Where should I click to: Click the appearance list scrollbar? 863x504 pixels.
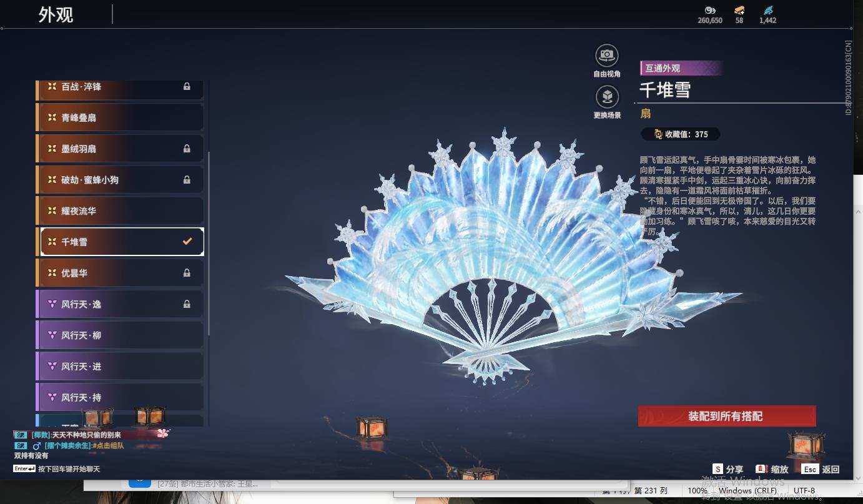click(x=209, y=244)
